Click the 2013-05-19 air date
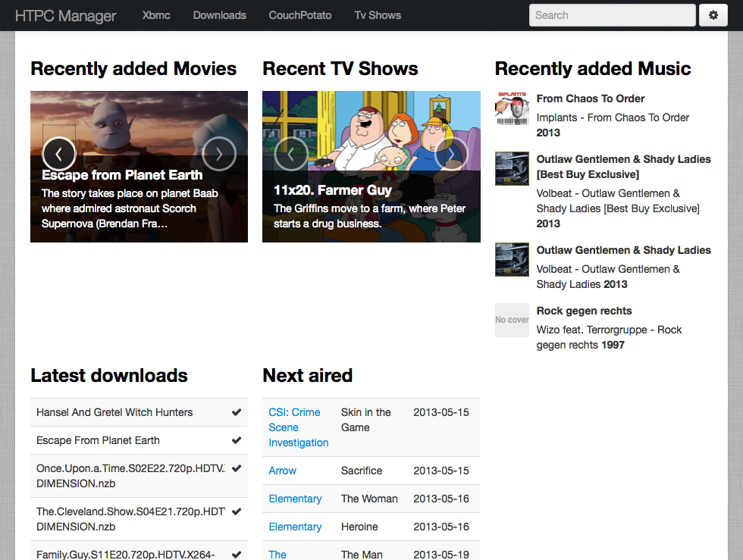 (x=441, y=554)
